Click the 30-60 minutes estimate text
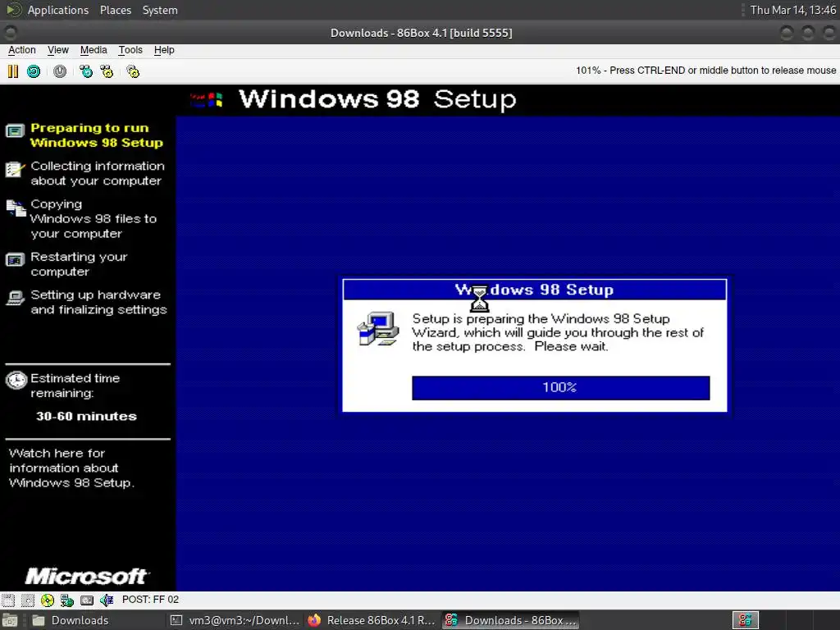This screenshot has height=630, width=840. pyautogui.click(x=86, y=416)
